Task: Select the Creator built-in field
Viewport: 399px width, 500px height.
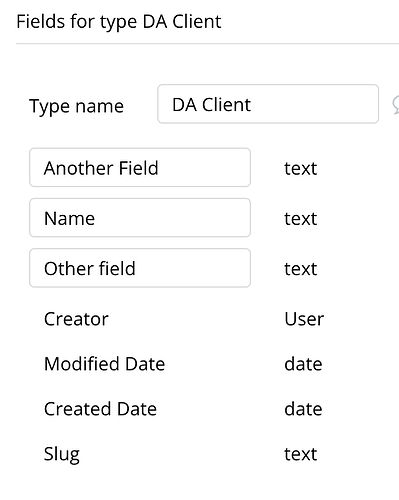Action: (76, 319)
